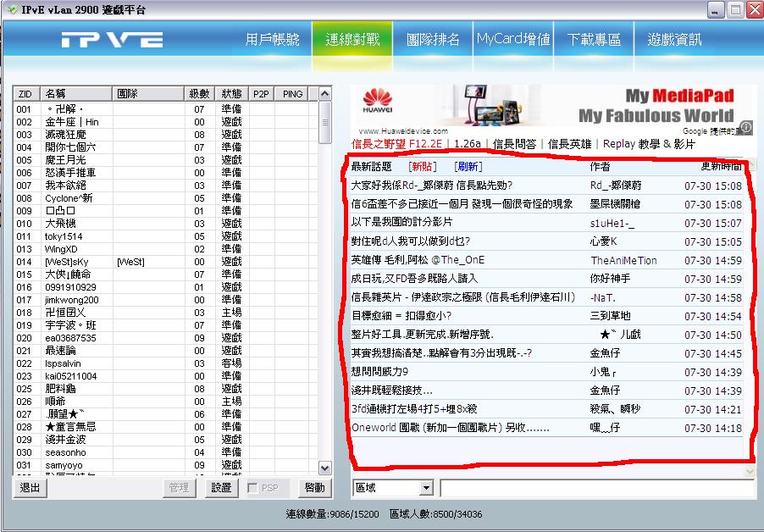Click the 新貼 link
The image size is (764, 532).
(422, 167)
